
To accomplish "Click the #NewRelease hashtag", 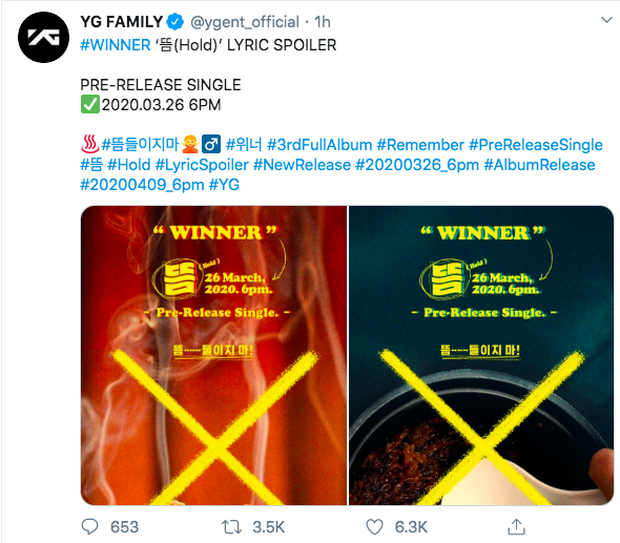I will coord(302,165).
